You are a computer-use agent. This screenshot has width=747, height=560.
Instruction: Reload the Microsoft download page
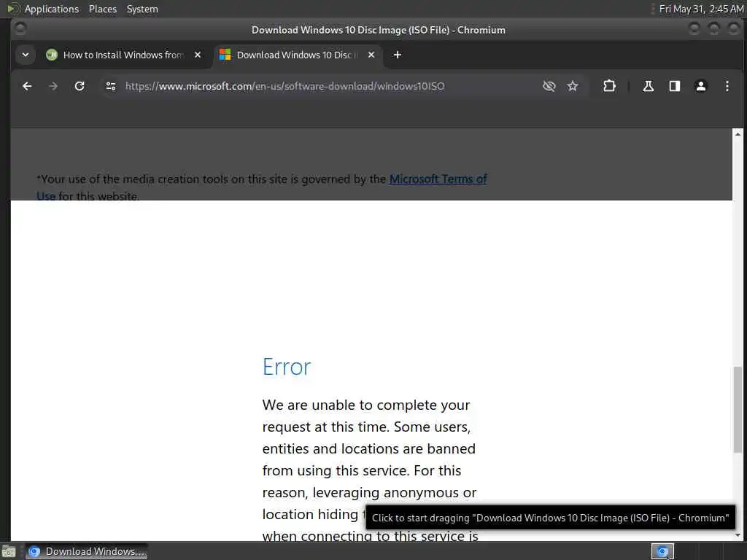(x=80, y=86)
